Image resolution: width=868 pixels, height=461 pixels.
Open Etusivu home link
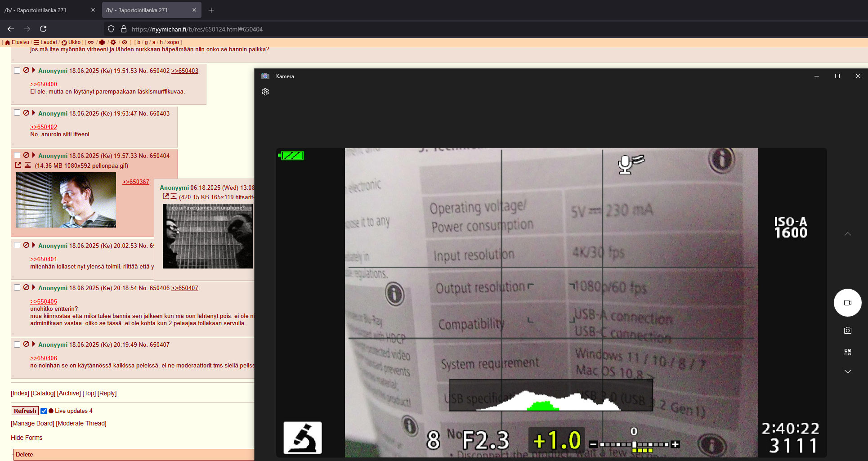click(17, 42)
